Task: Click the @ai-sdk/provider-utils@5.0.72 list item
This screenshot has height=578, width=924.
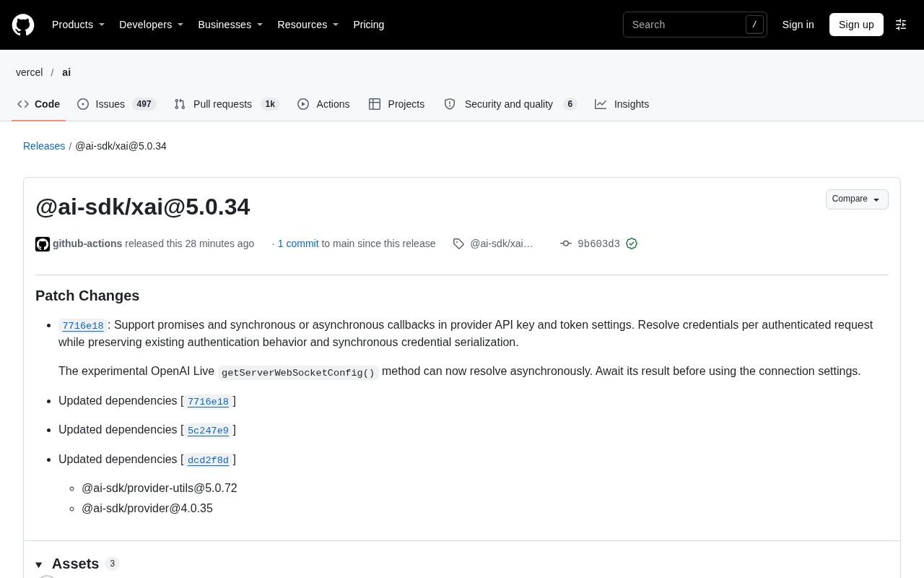Action: point(160,488)
